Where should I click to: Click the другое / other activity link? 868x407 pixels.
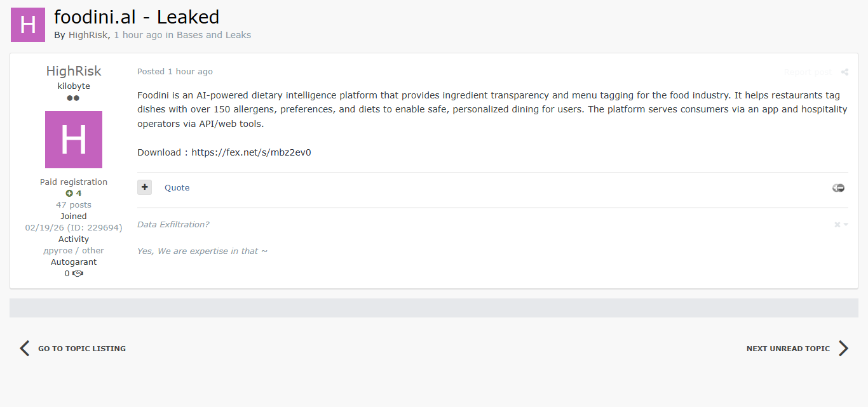pyautogui.click(x=74, y=251)
